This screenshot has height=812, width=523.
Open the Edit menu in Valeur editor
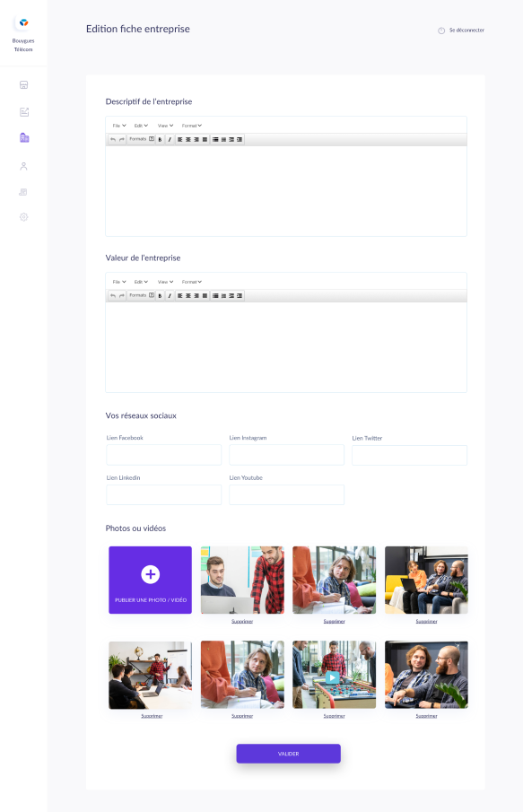[141, 283]
